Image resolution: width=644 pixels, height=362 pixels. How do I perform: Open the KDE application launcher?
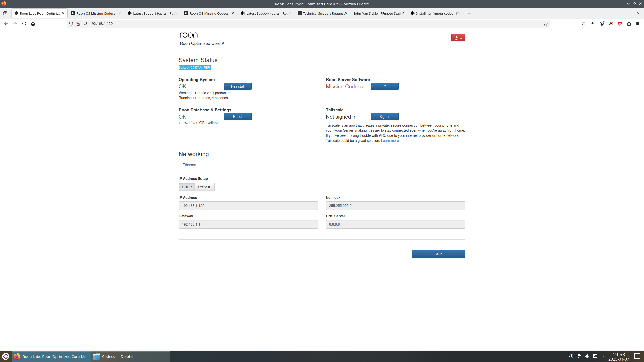click(6, 356)
